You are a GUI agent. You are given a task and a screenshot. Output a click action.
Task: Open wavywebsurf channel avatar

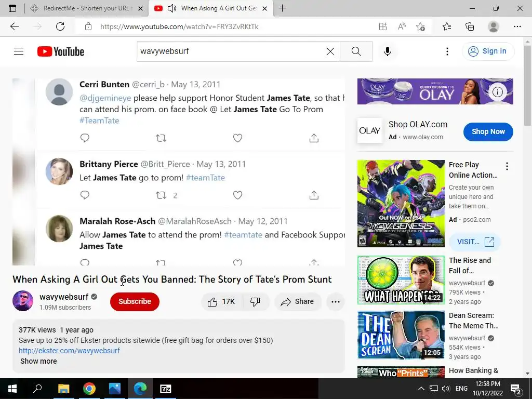pyautogui.click(x=23, y=301)
